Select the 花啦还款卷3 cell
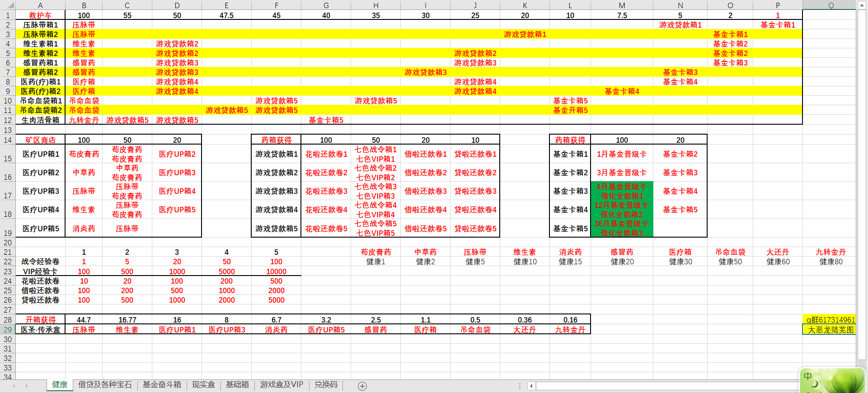 click(326, 191)
